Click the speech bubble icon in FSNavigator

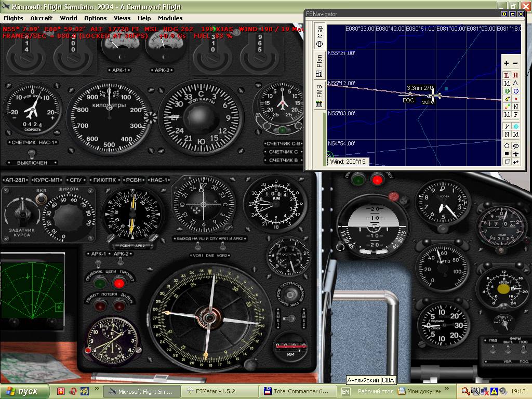516,146
